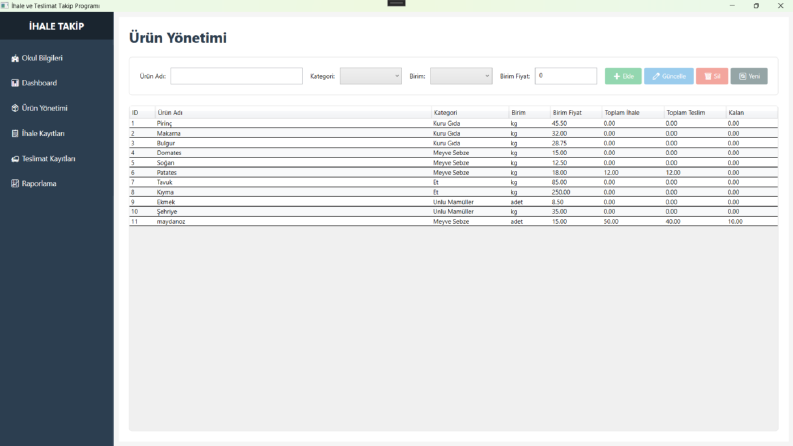Viewport: 793px width, 446px height.
Task: Click the Toplam İhale column header
Action: [x=633, y=113]
